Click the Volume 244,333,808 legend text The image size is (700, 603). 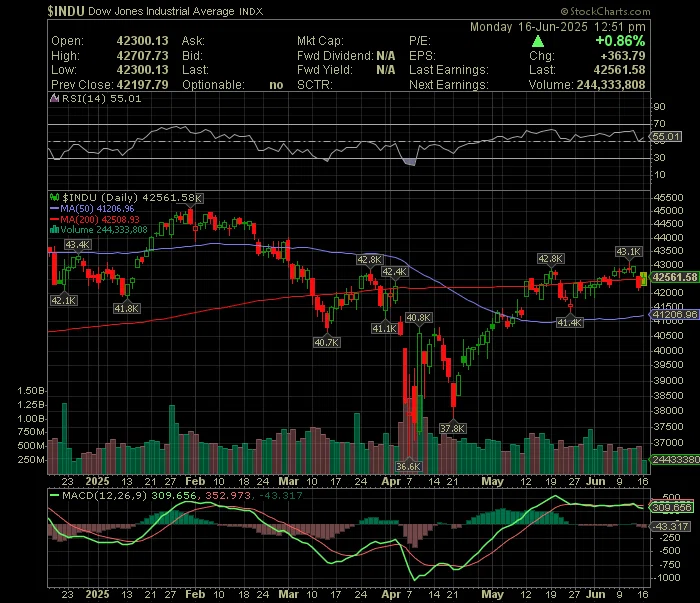pos(104,230)
